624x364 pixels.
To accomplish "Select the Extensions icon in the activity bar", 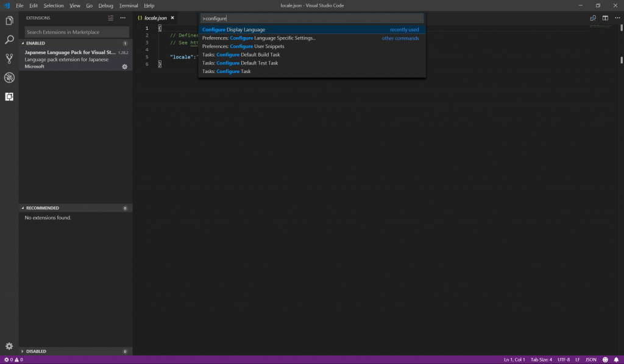I will click(x=9, y=96).
